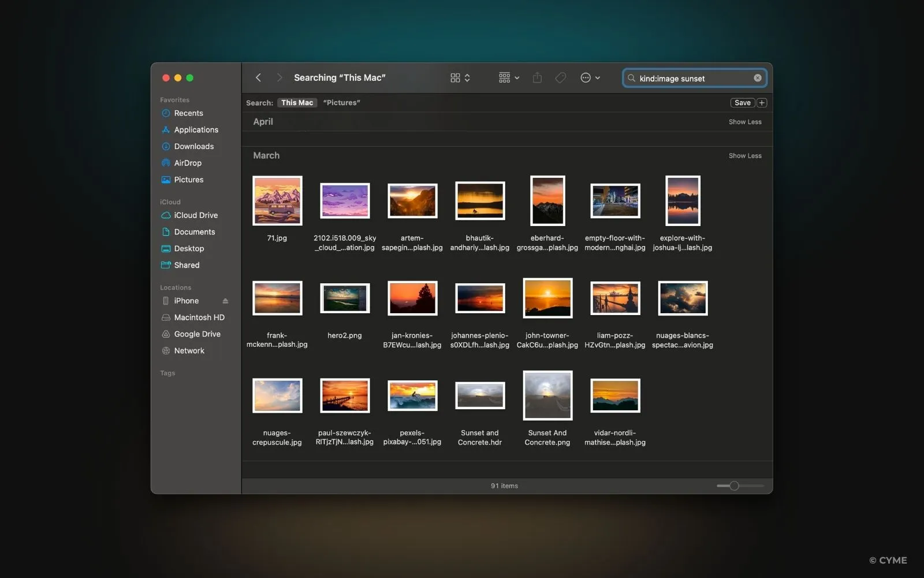Switch search scope to "Pictures"

point(341,103)
